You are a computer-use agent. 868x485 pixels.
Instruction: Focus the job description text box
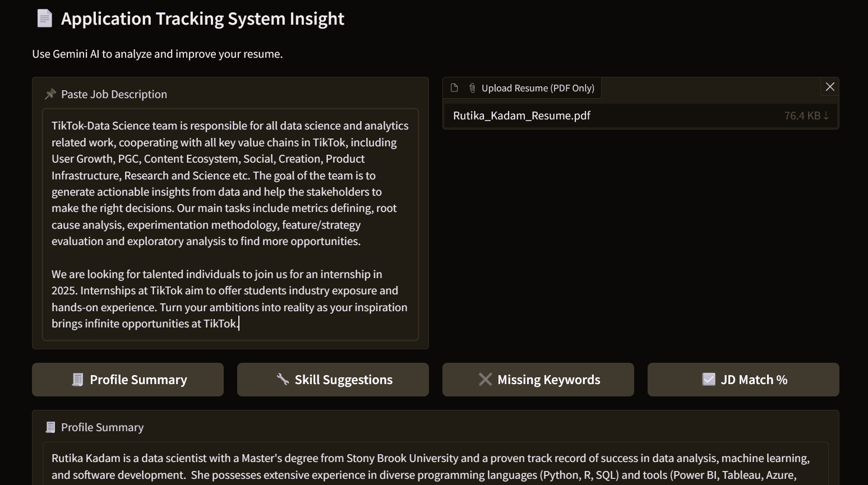click(x=230, y=224)
